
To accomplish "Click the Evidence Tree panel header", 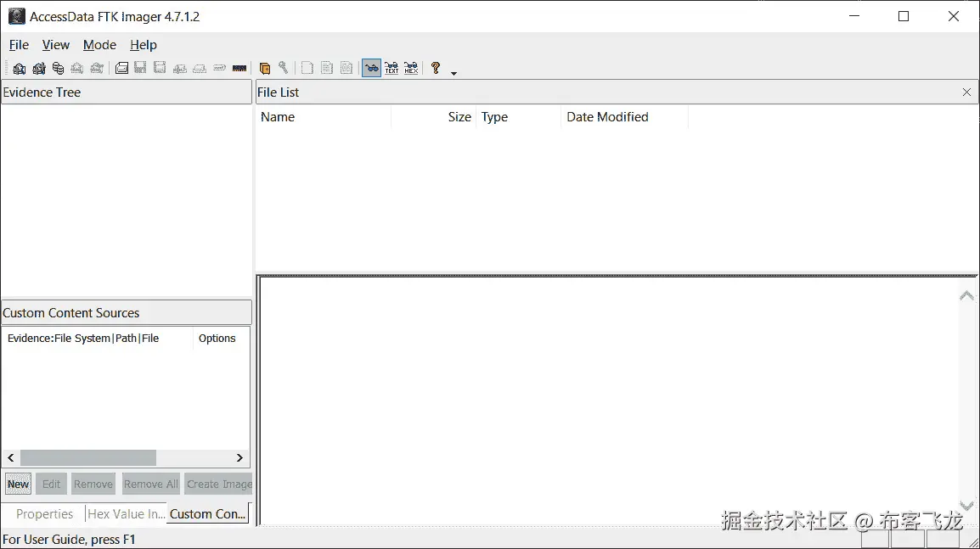I will point(127,92).
